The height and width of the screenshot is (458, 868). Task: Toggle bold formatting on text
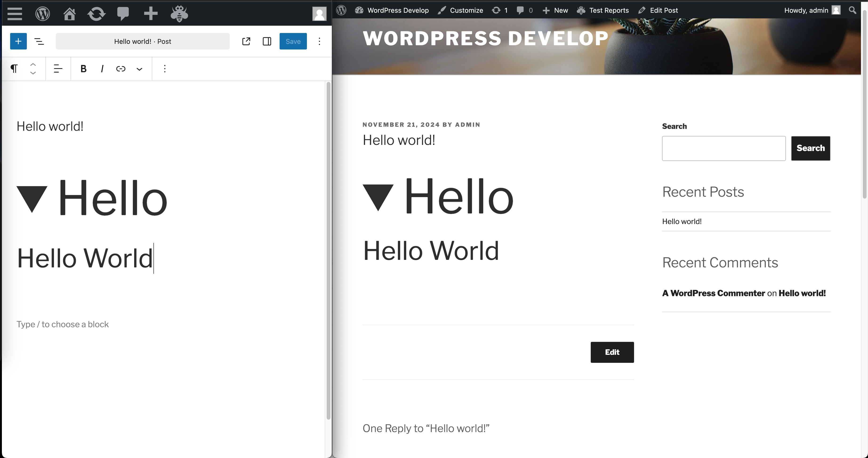tap(83, 69)
